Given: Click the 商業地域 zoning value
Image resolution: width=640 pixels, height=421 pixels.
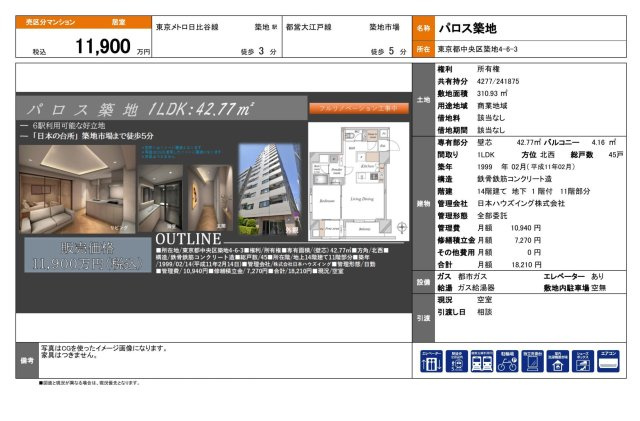Looking at the screenshot, I should (492, 106).
